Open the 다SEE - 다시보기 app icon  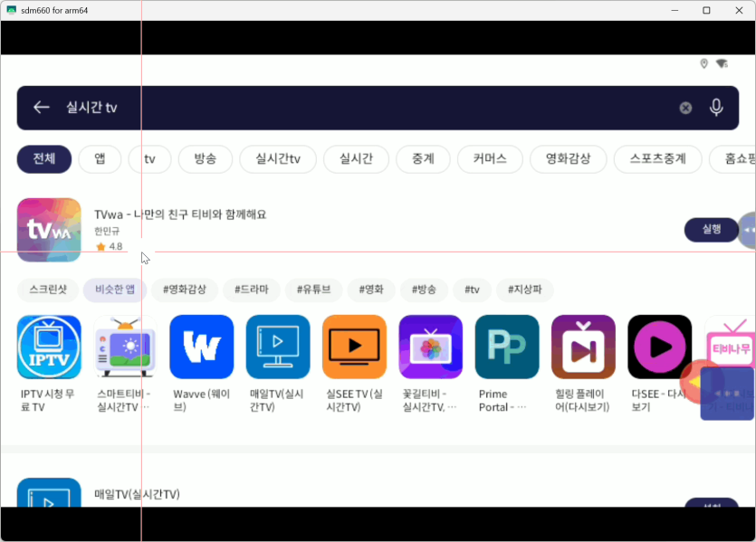659,347
